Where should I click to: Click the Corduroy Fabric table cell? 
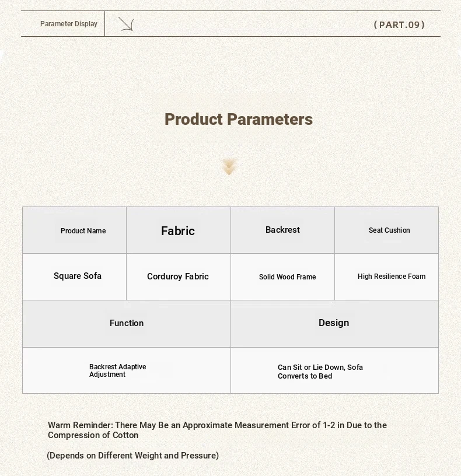pyautogui.click(x=179, y=276)
